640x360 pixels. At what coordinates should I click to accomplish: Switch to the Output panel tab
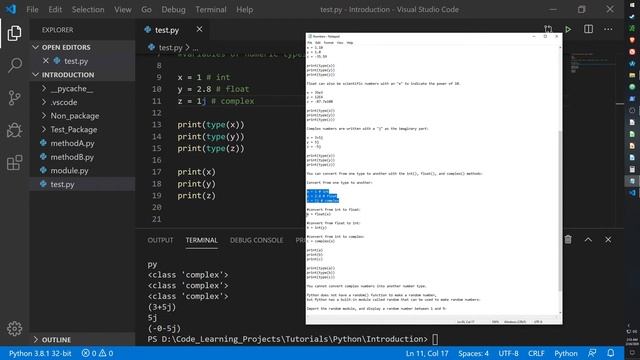[160, 240]
